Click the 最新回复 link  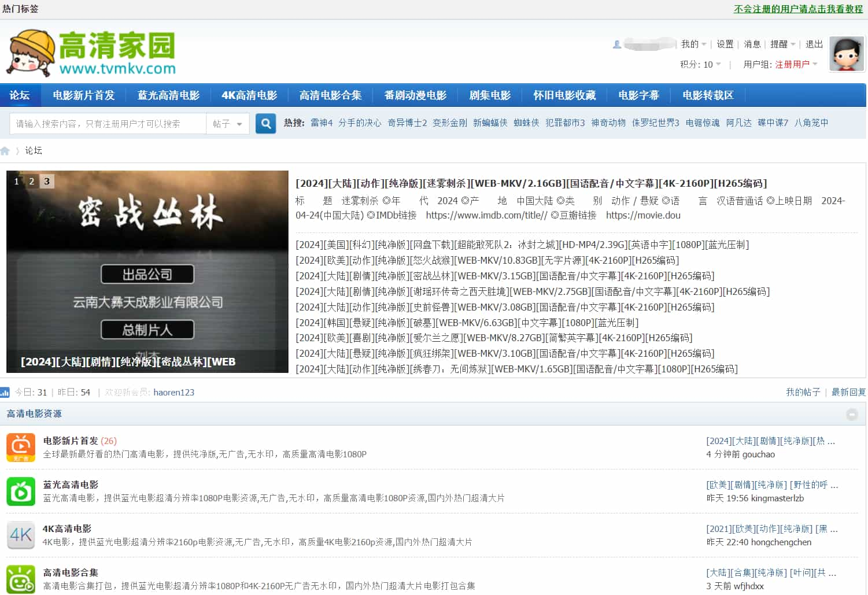point(848,392)
